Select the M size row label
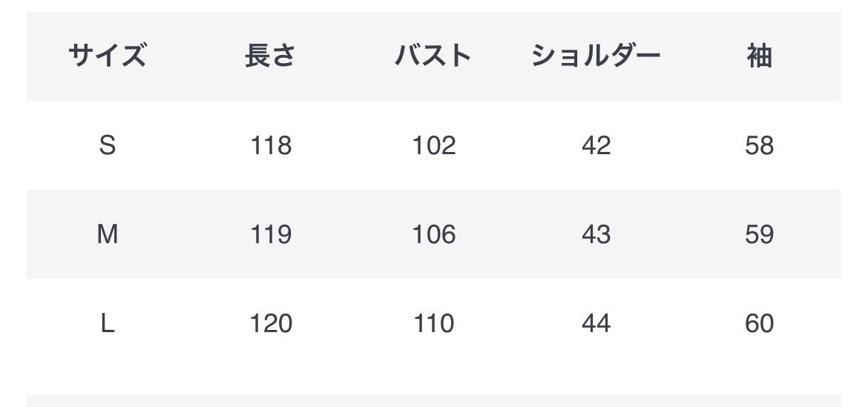868x407 pixels. pyautogui.click(x=108, y=234)
